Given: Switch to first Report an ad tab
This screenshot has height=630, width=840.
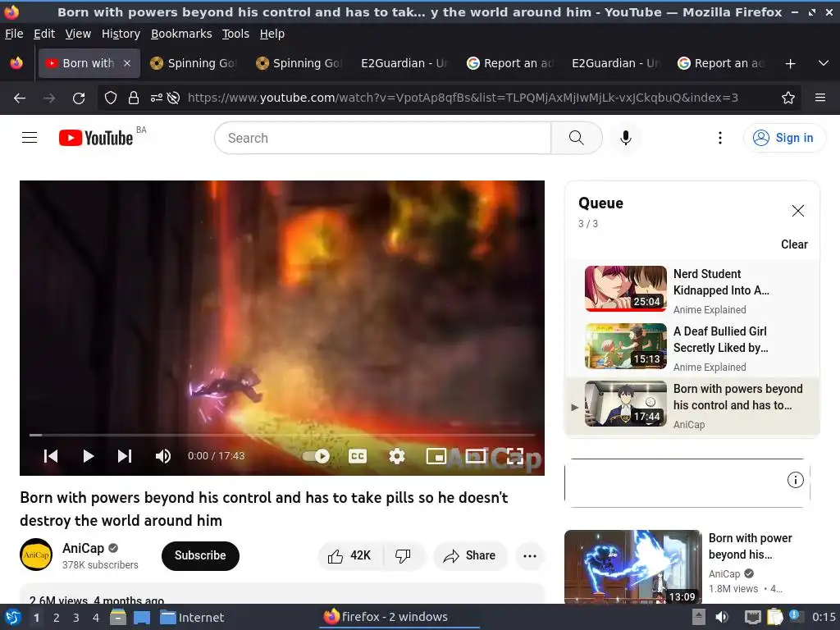Looking at the screenshot, I should point(510,63).
